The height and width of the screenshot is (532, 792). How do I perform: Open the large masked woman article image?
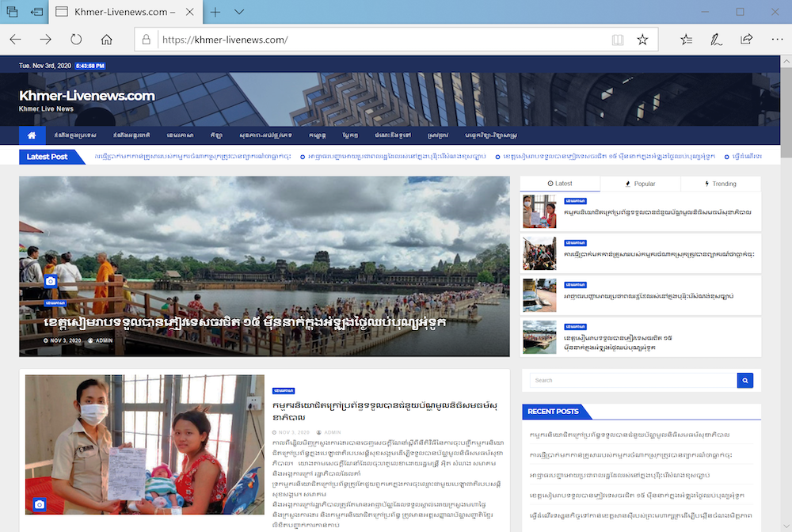(x=144, y=445)
